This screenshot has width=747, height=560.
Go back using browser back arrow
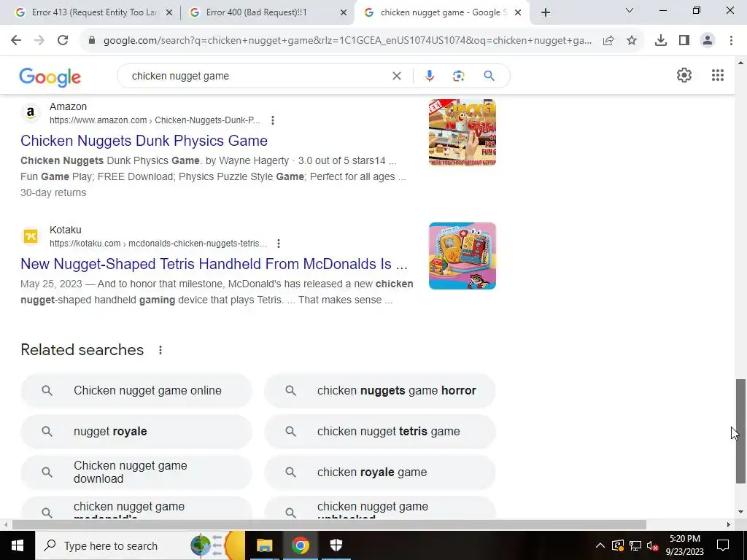[16, 41]
